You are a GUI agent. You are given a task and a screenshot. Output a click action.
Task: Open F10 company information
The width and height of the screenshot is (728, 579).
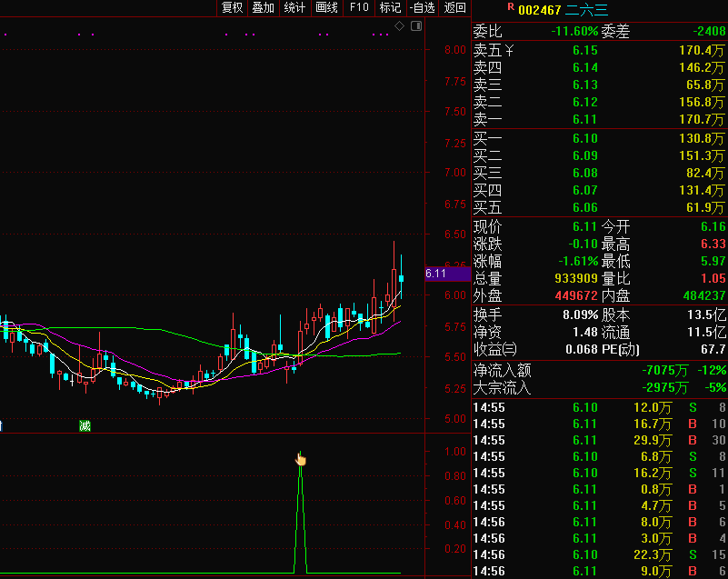[359, 7]
